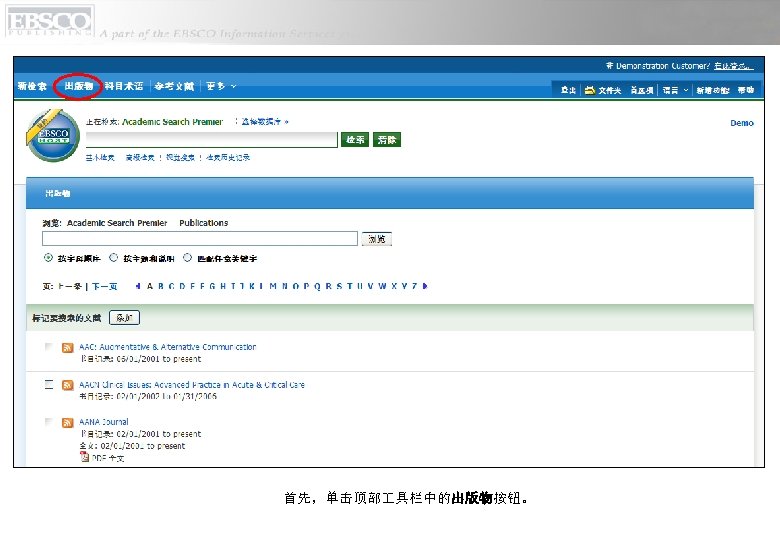Image resolution: width=780 pixels, height=540 pixels.
Task: Select the 按主题和说明 radio button
Action: tap(113, 258)
